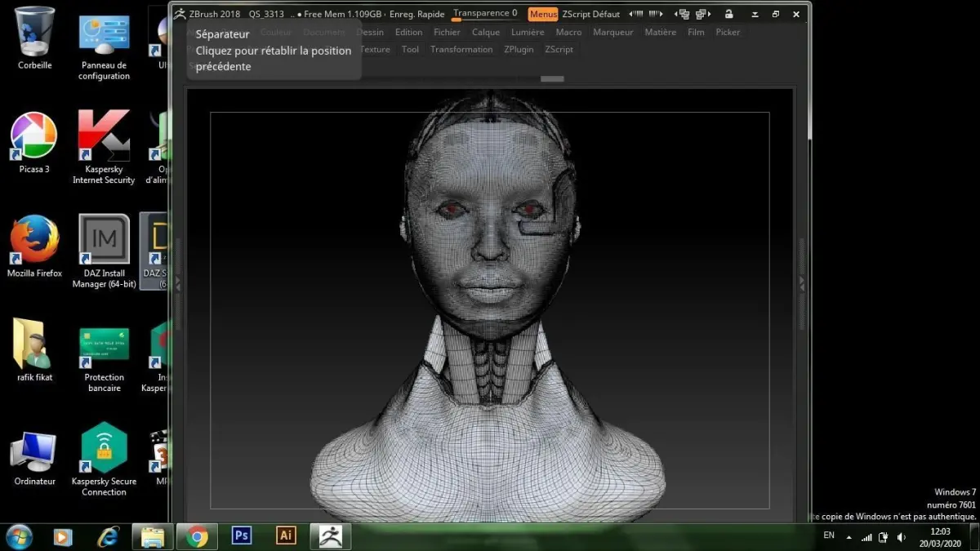Open the Dessin menu in ZBrush

[370, 33]
